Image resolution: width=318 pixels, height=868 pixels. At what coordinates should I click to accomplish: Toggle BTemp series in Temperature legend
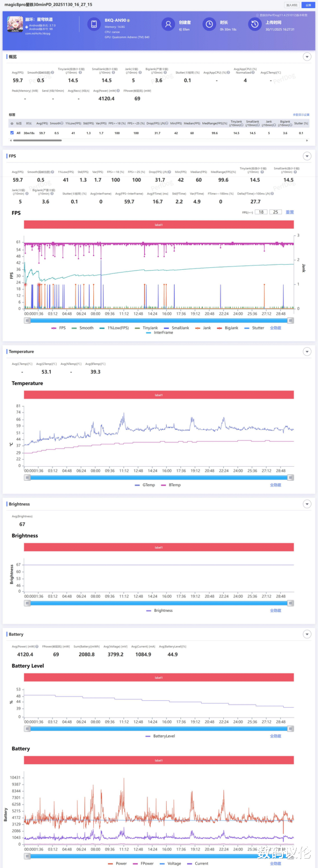171,485
